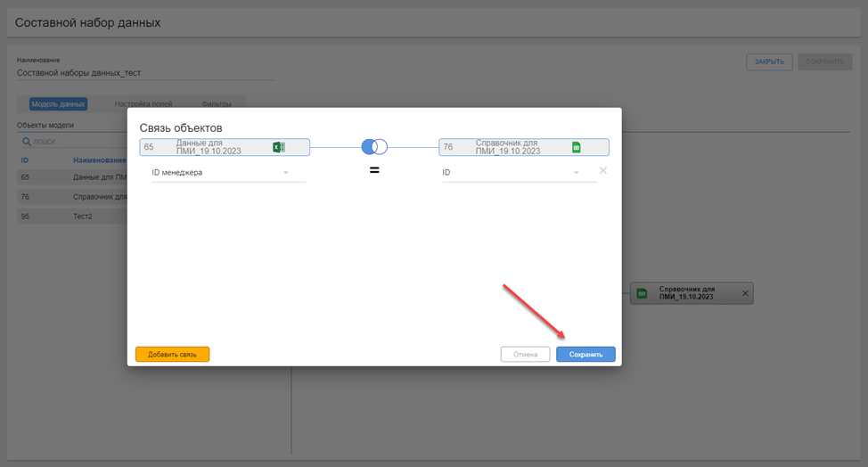Click the Наименование text field
868x467 pixels.
tap(143, 73)
